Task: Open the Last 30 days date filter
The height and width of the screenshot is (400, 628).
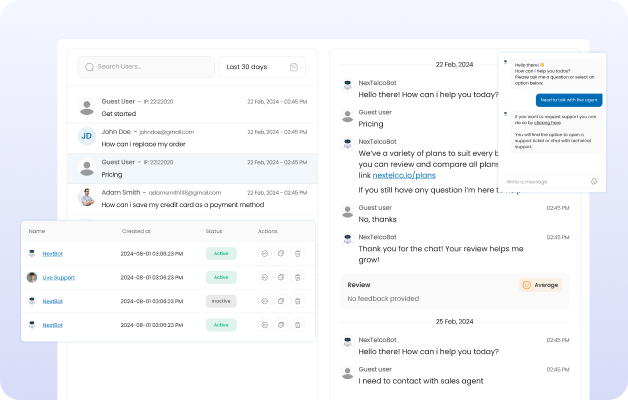Action: pyautogui.click(x=261, y=67)
